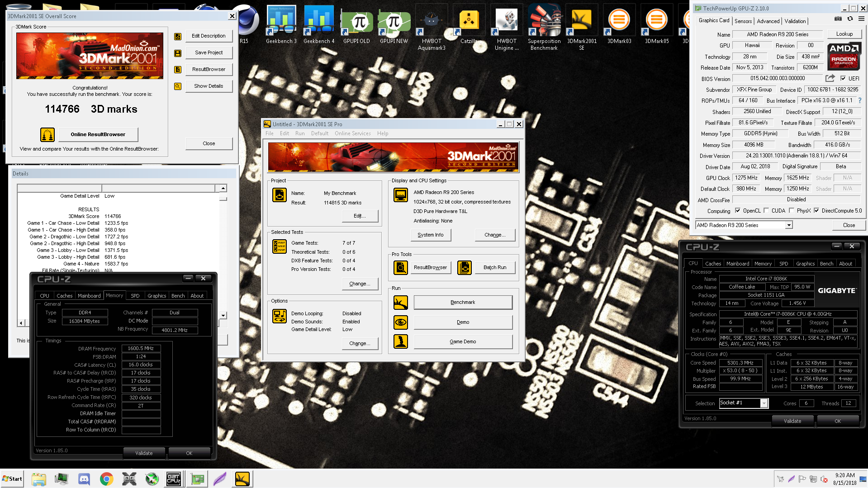Image resolution: width=868 pixels, height=488 pixels.
Task: Toggle UEFI checkbox in GPU-Z
Action: tap(843, 78)
